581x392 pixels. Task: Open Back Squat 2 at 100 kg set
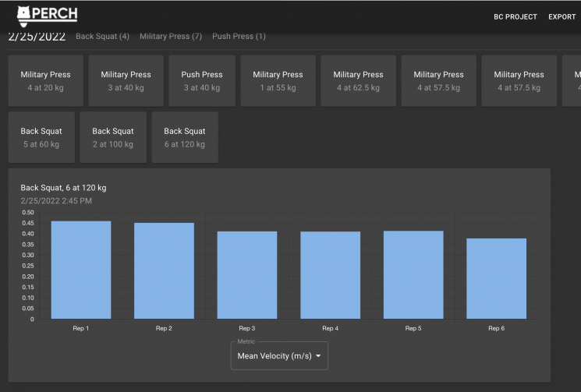tap(112, 137)
